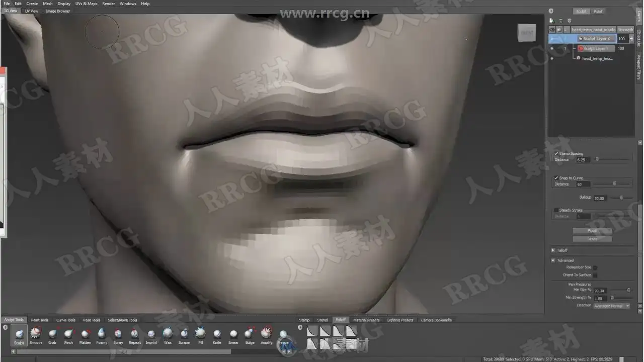Toggle visibility of Sculpt Layer 2
The height and width of the screenshot is (362, 644).
pyautogui.click(x=552, y=39)
